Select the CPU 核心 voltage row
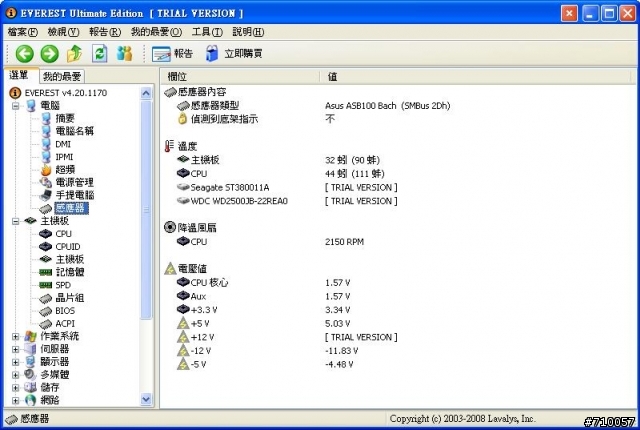The image size is (640, 430). click(398, 282)
